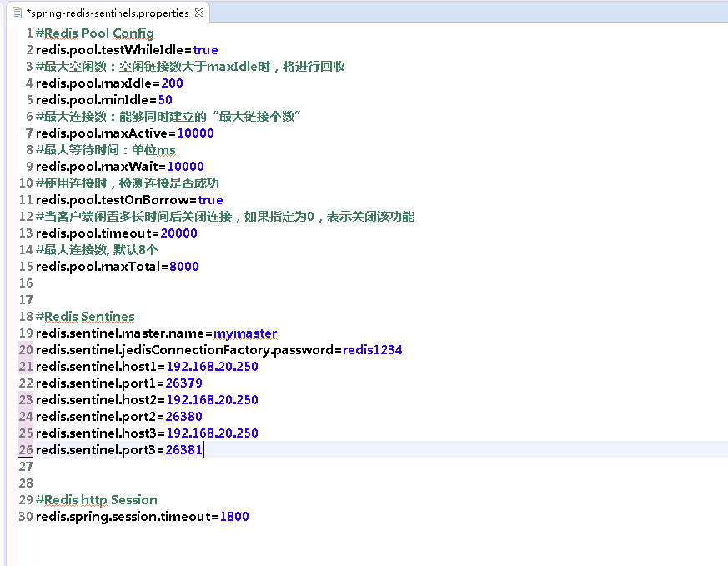Click the value 'mymaster'
The image size is (728, 566).
tap(245, 333)
